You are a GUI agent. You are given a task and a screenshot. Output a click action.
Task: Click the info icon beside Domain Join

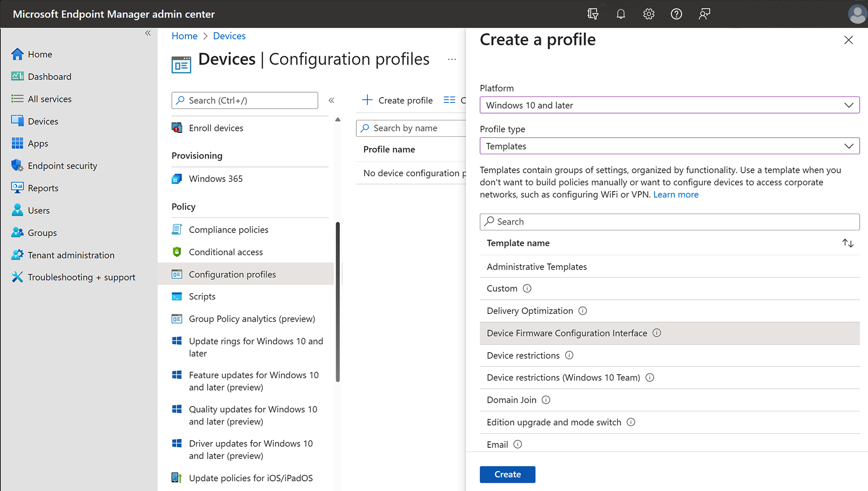point(546,400)
